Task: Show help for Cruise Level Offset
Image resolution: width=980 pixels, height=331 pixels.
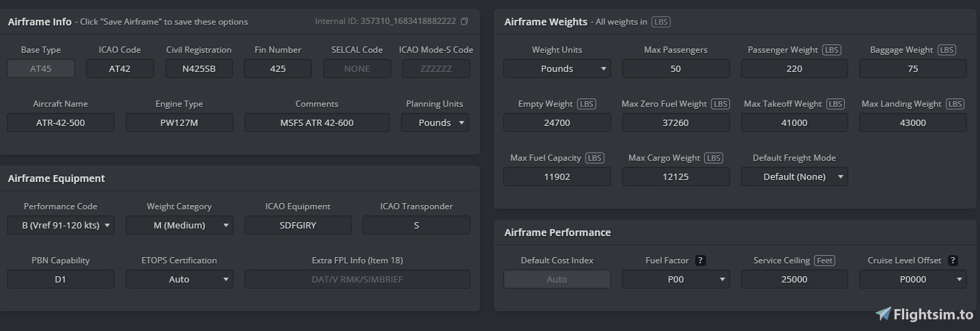Action: coord(953,261)
